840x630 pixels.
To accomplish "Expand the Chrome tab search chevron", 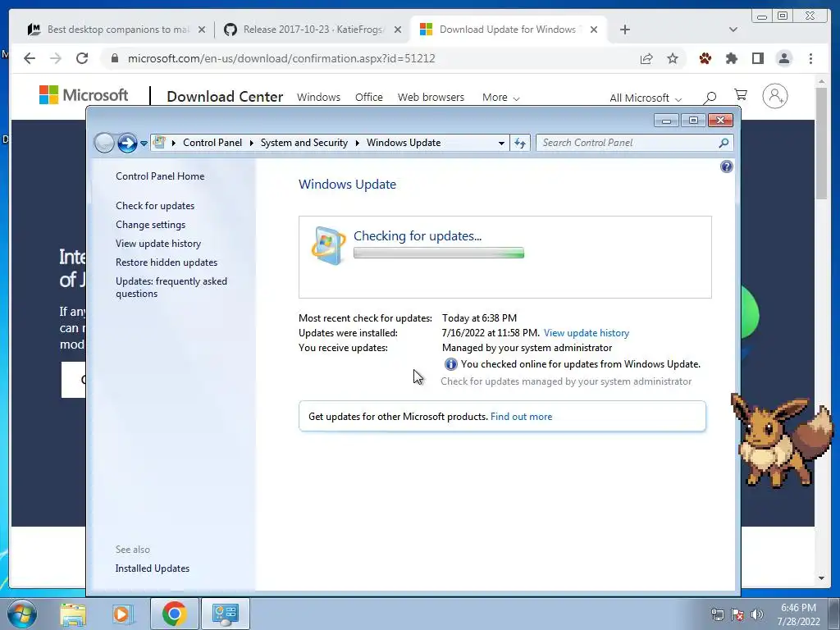I will click(733, 30).
